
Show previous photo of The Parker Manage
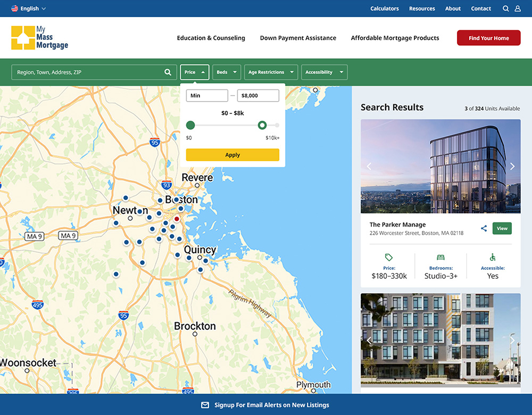point(369,167)
